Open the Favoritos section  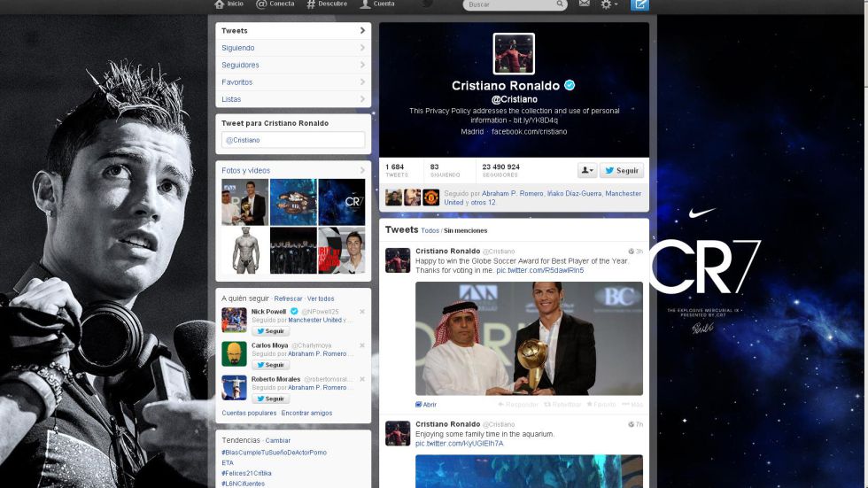tap(293, 82)
